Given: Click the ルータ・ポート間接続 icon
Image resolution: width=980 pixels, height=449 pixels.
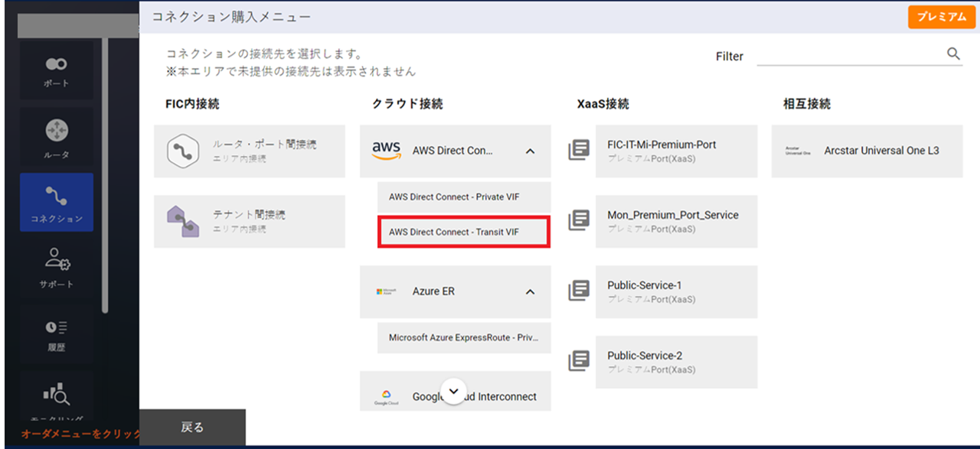Looking at the screenshot, I should point(183,151).
